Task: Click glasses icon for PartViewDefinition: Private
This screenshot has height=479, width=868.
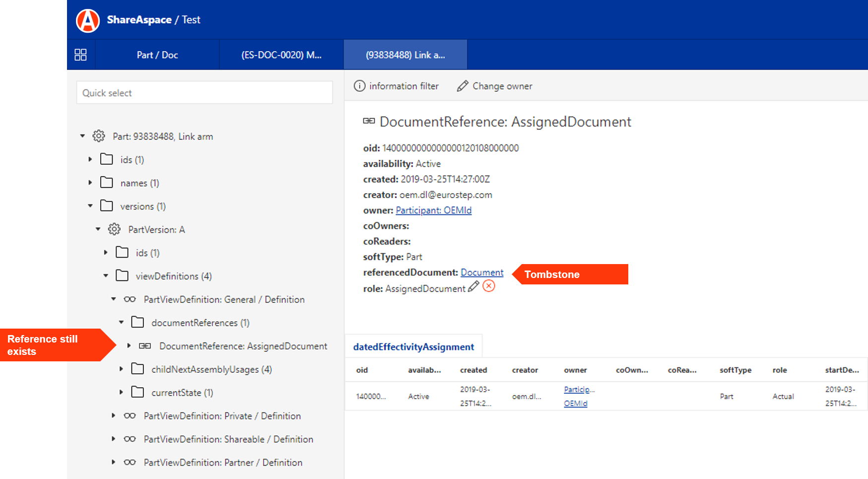Action: [130, 416]
